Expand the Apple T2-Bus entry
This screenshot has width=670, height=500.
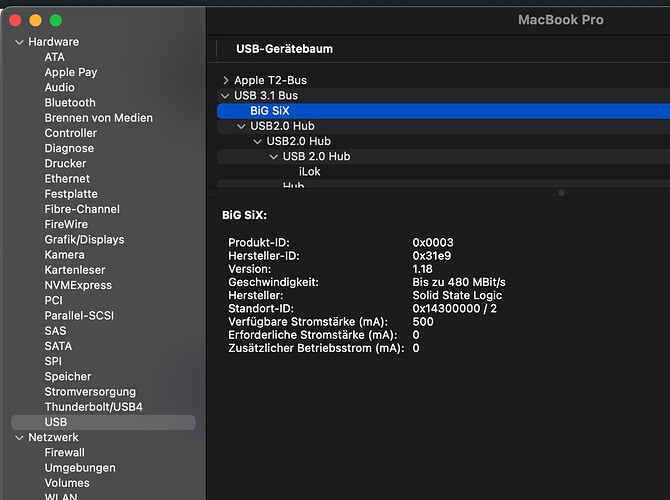(x=226, y=80)
